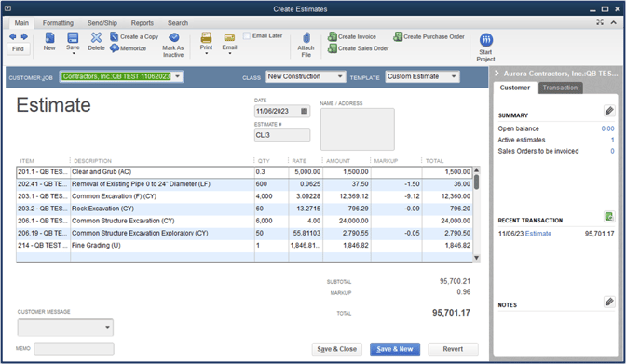Screen dimensions: 626x364
Task: Click markup -1.50 for Removal of Pipe
Action: click(x=412, y=184)
